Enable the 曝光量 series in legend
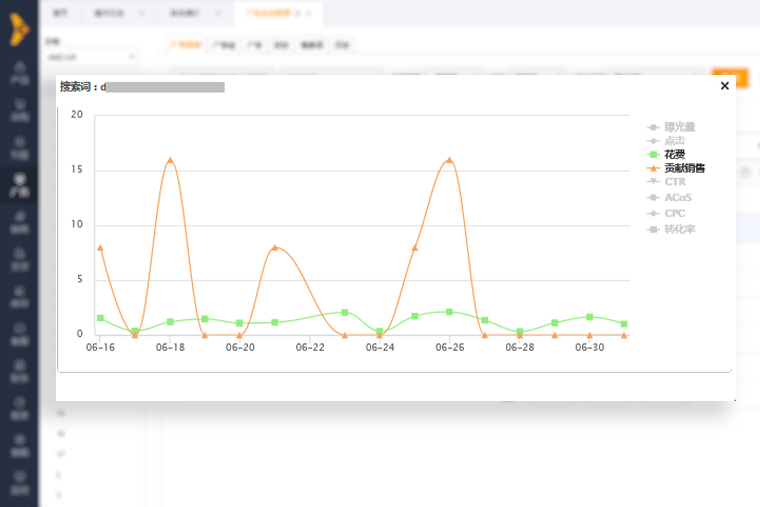760x507 pixels. click(x=678, y=127)
